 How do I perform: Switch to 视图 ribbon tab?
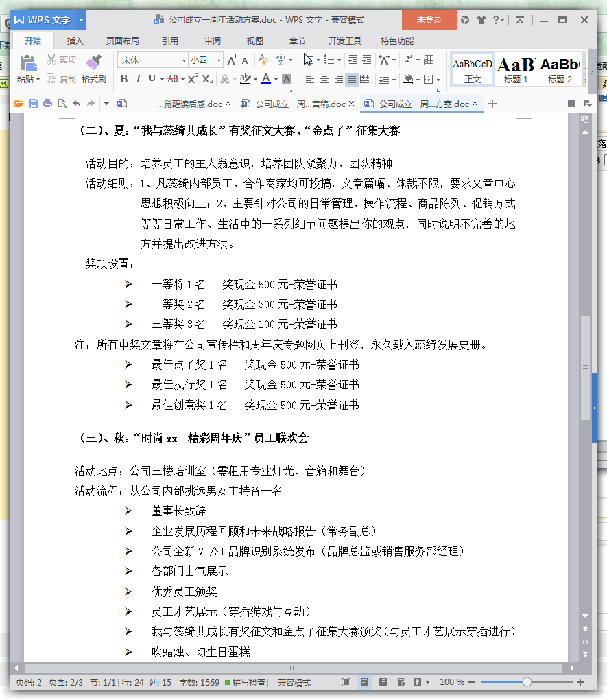pos(255,41)
